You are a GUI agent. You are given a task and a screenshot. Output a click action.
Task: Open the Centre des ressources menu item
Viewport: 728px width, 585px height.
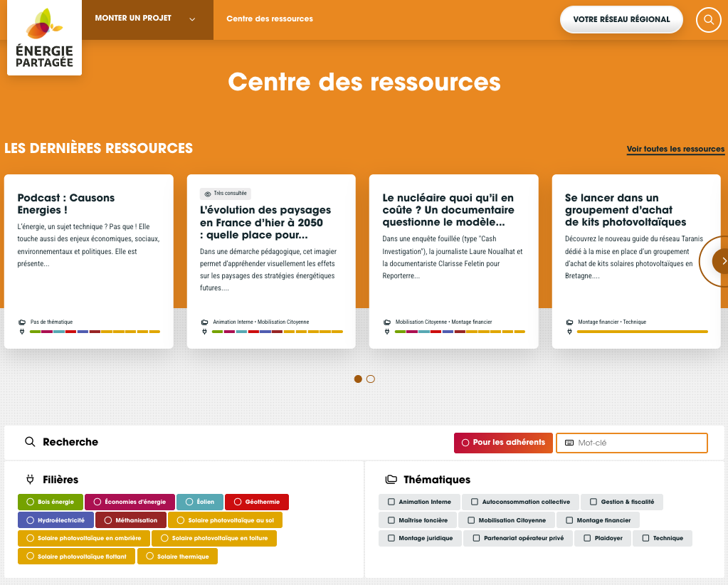(270, 19)
